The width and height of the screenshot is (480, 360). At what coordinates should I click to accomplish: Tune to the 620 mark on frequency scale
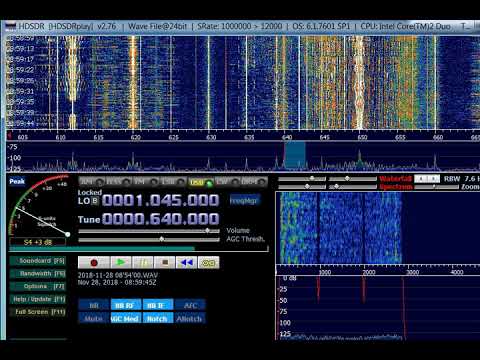(x=135, y=137)
